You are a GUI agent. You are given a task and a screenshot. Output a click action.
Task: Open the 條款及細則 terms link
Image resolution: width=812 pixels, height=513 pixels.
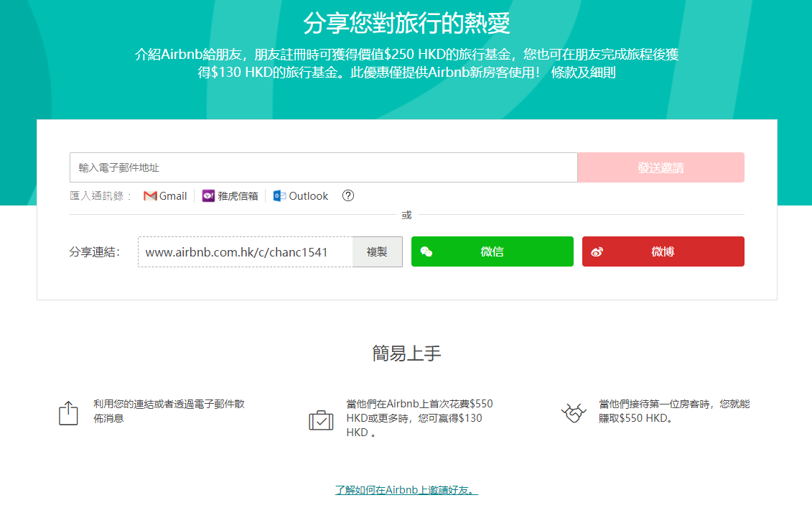[x=583, y=72]
